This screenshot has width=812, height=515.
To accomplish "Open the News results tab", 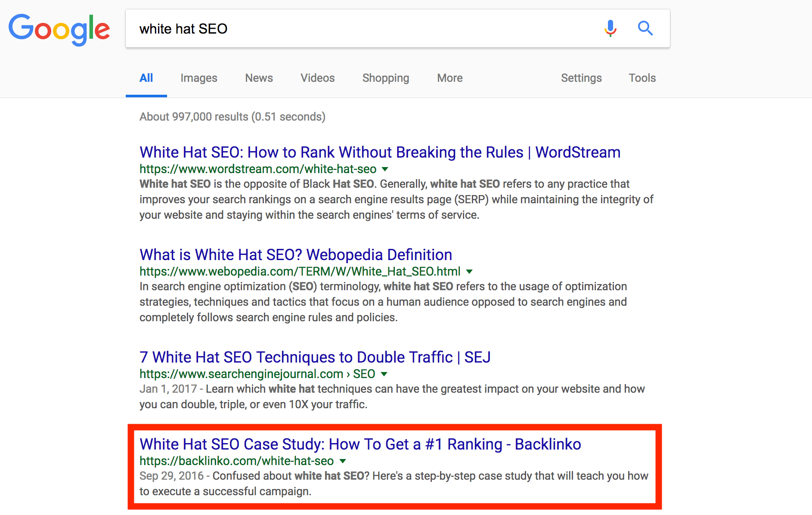I will [x=259, y=78].
